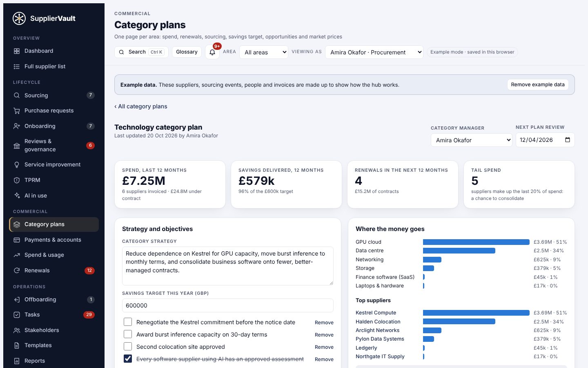Viewport: 588px width, 368px height.
Task: Open the Area dropdown showing All areas
Action: tap(264, 52)
